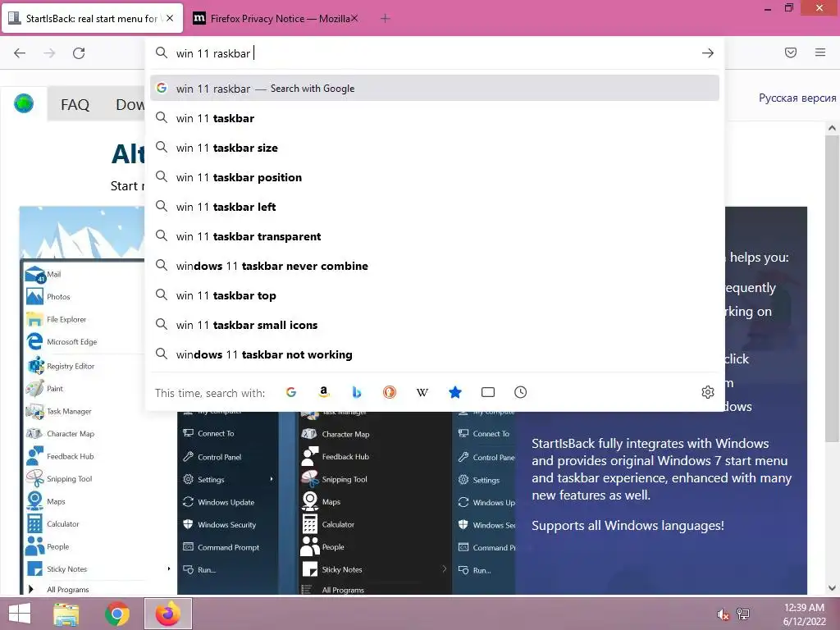840x630 pixels.
Task: Open search settings gear icon
Action: (x=708, y=392)
